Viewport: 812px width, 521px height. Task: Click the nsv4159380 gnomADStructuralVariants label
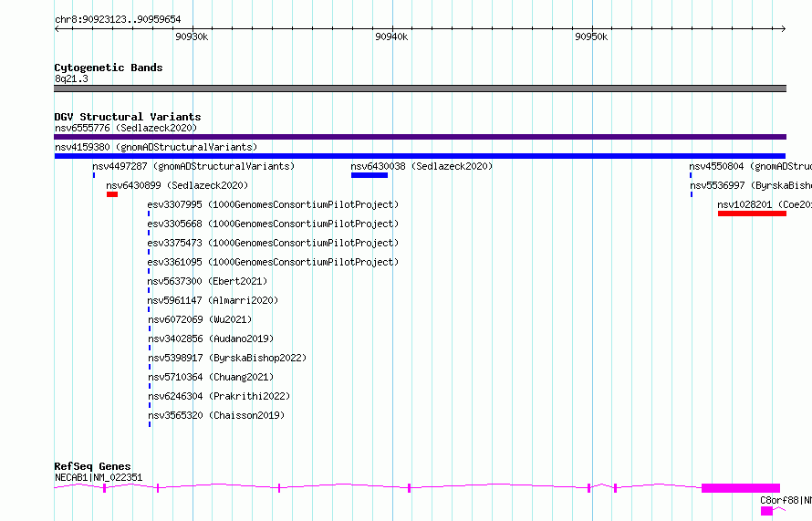pos(156,147)
